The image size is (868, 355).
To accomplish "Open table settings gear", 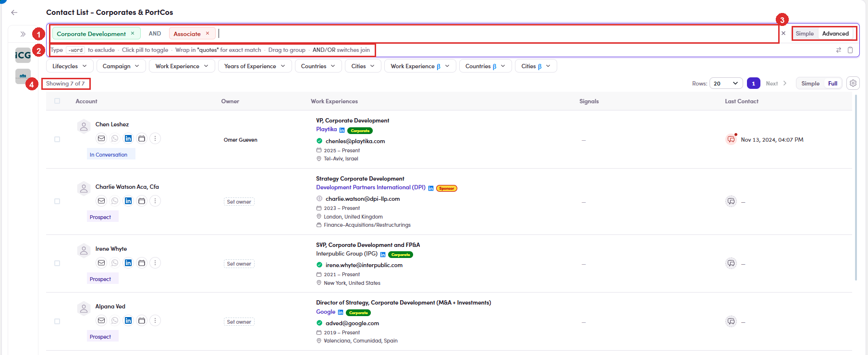I will tap(853, 83).
